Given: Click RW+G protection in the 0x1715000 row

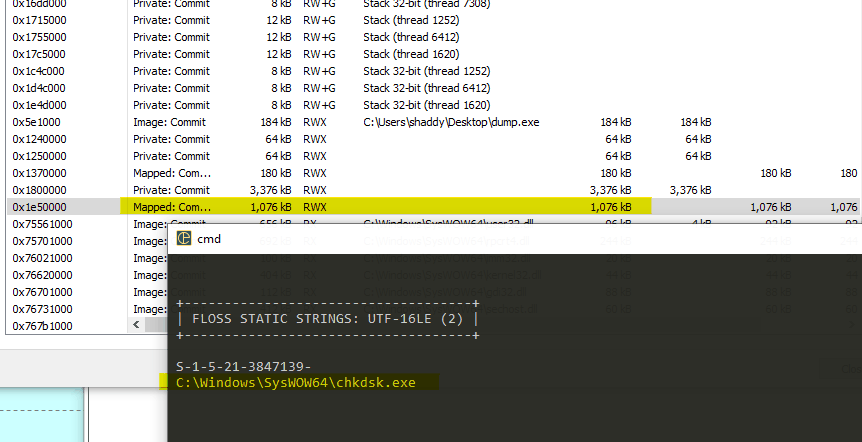Looking at the screenshot, I should point(319,20).
